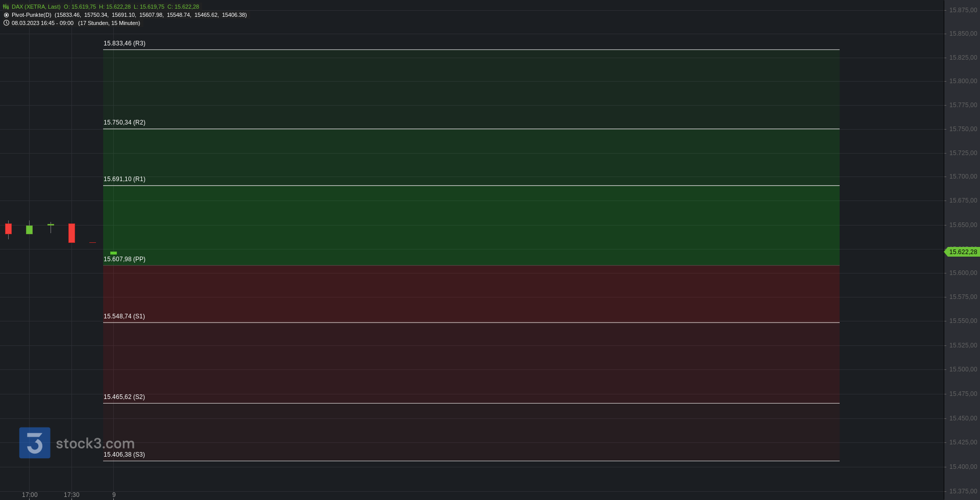Select the 15.833,46 (R3) resistance line label
Viewport: 980px width, 500px height.
[x=125, y=43]
